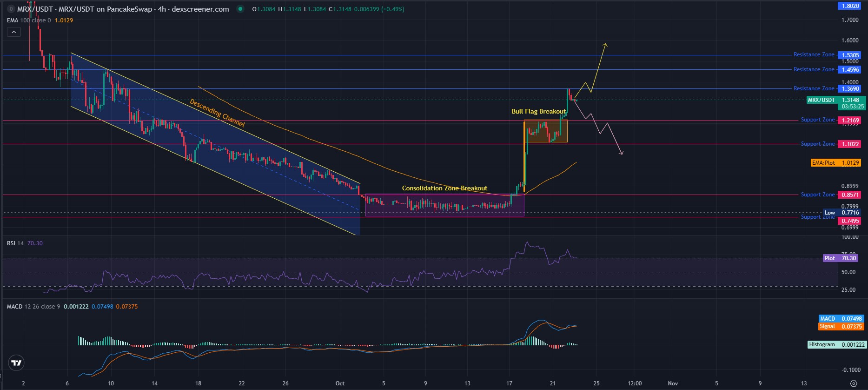This screenshot has width=868, height=390.
Task: Click the OHLC open value 1.3084
Action: coord(265,9)
